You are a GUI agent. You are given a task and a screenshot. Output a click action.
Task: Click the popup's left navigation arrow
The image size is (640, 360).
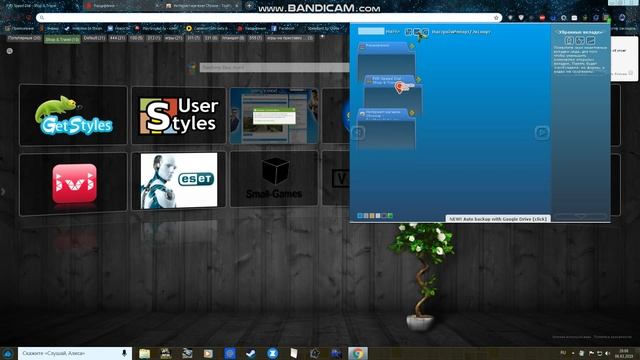point(358,132)
